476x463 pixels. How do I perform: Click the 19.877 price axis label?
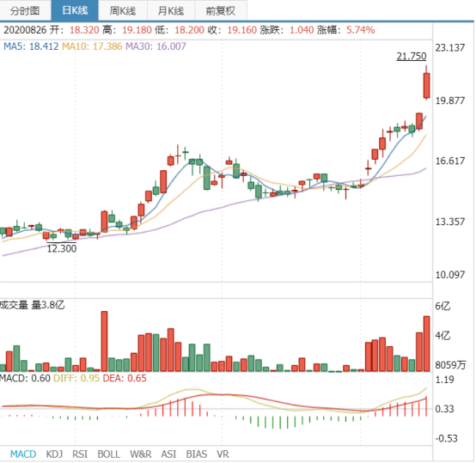click(x=450, y=101)
